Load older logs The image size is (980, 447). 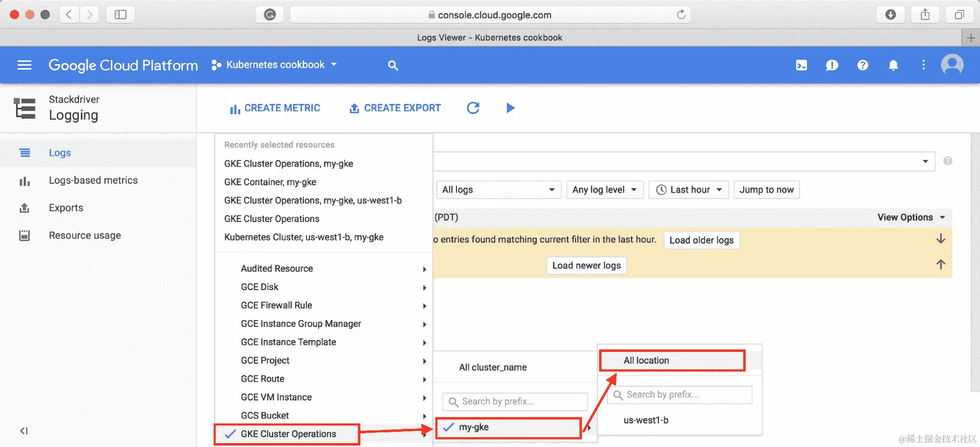[x=702, y=240]
